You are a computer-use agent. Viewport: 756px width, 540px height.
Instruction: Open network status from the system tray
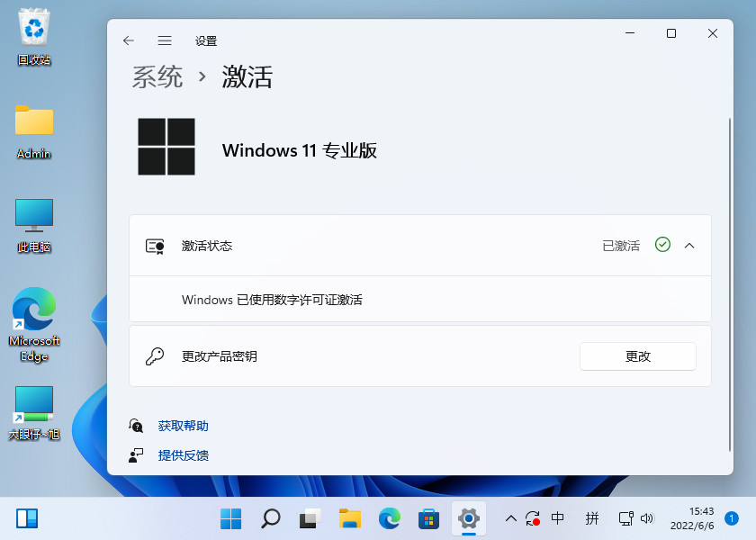point(625,518)
